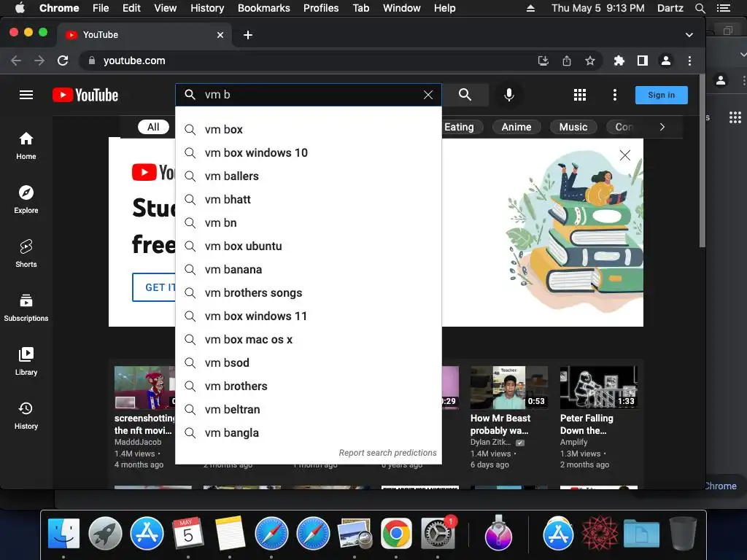Click the YouTube logo
Screen dimensions: 747x560
85,95
